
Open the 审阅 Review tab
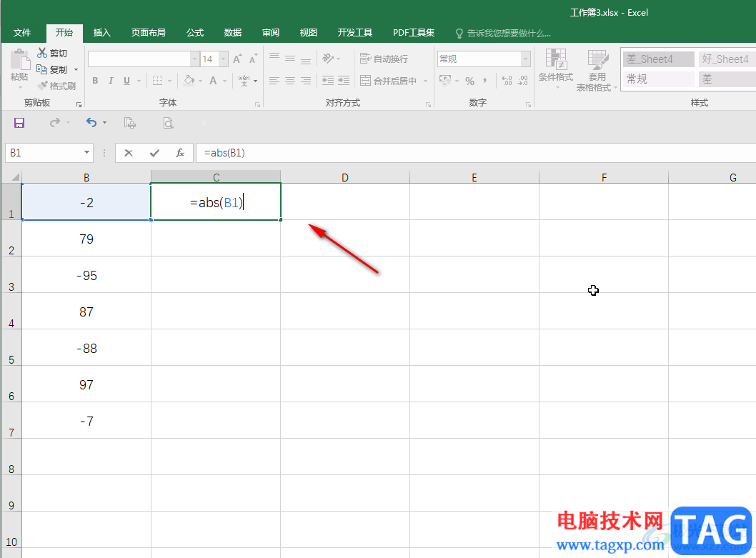(x=271, y=33)
